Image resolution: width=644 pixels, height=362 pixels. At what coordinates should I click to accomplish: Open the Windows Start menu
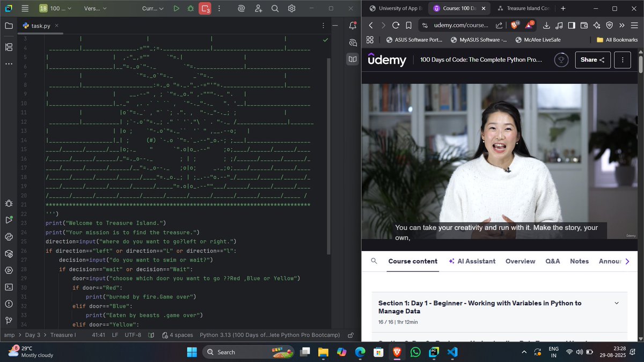pos(192,352)
